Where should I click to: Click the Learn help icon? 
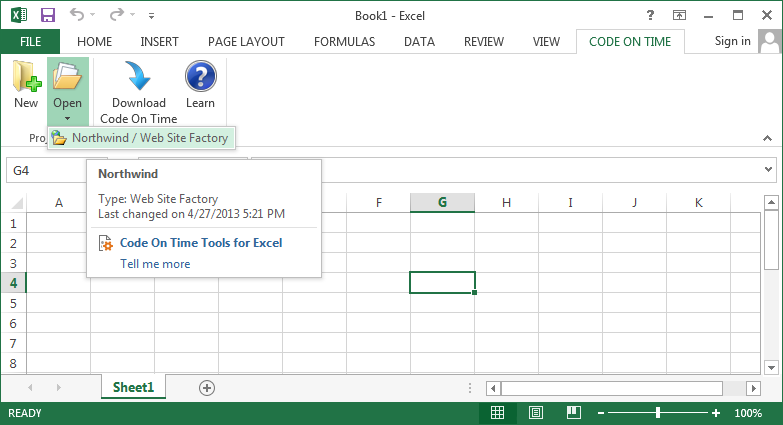[200, 79]
